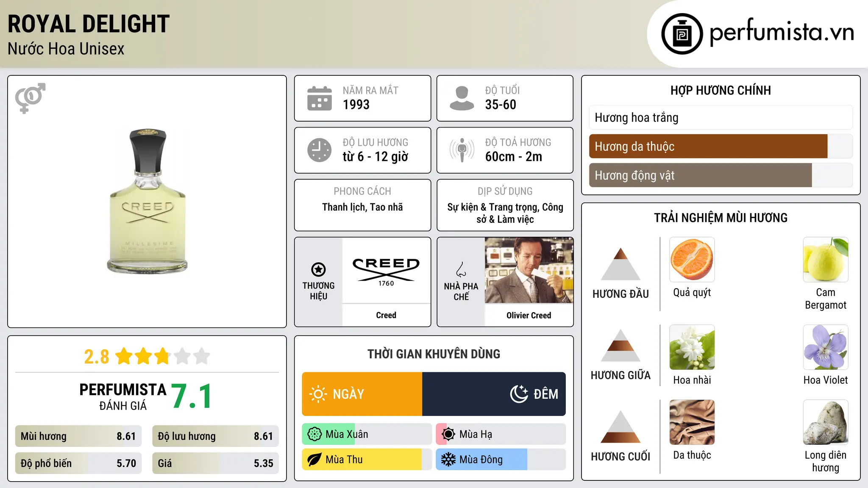Click the Mùi hương 8.61 score bar
This screenshot has width=868, height=488.
[78, 436]
